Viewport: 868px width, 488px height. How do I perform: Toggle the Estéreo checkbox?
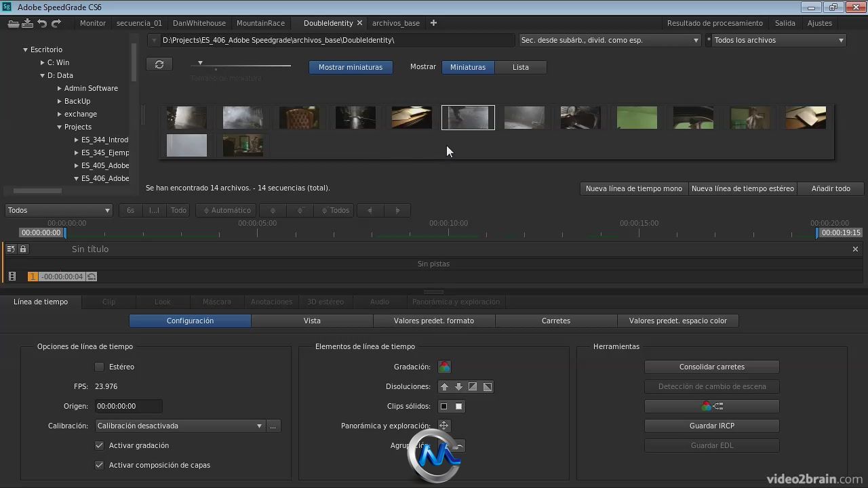point(100,367)
